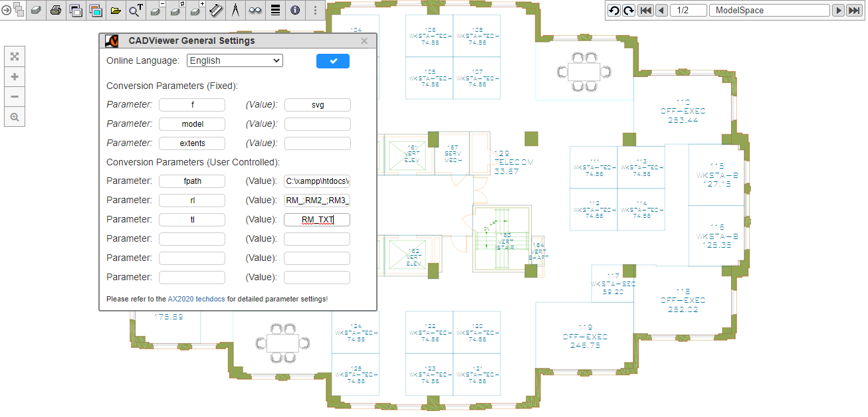The height and width of the screenshot is (417, 868).
Task: Click the grey overlapping windows icon
Action: (76, 10)
